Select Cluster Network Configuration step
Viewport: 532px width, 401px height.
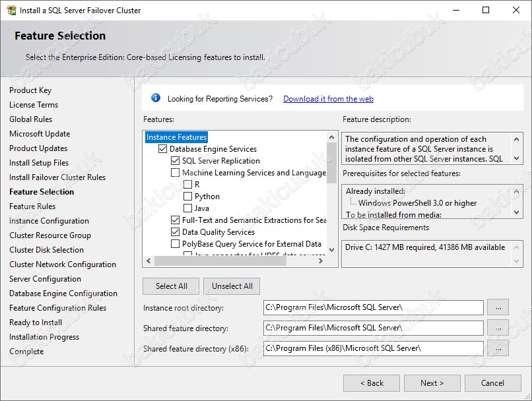[x=63, y=264]
